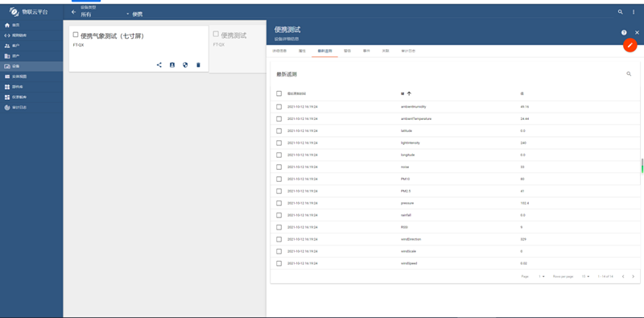The height and width of the screenshot is (318, 644).
Task: Toggle select-all checkbox in telemetry header
Action: 279,93
